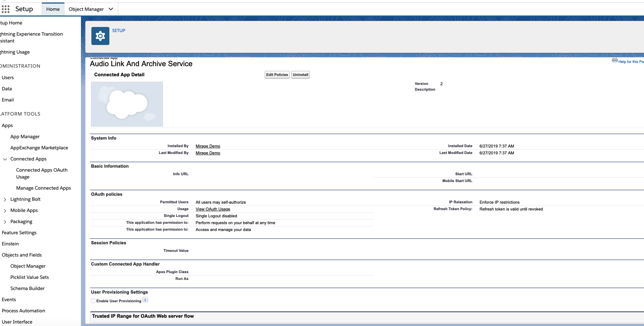
Task: Open Connected Apps OAuth Usage item
Action: 42,173
